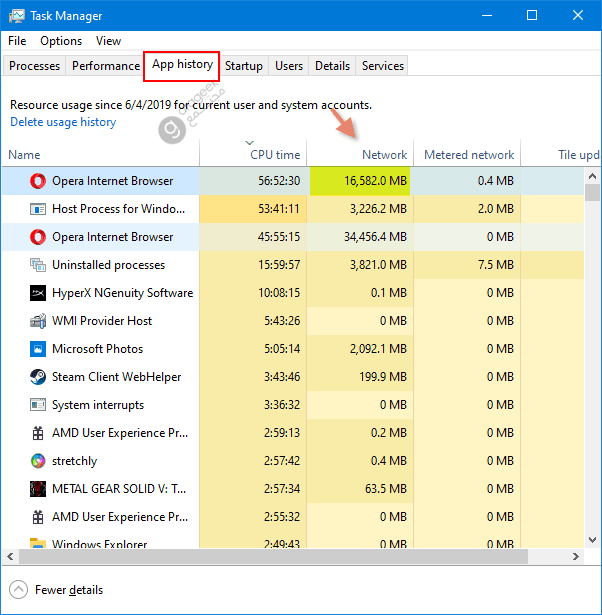Open the Users tab
The height and width of the screenshot is (615, 602).
[289, 66]
